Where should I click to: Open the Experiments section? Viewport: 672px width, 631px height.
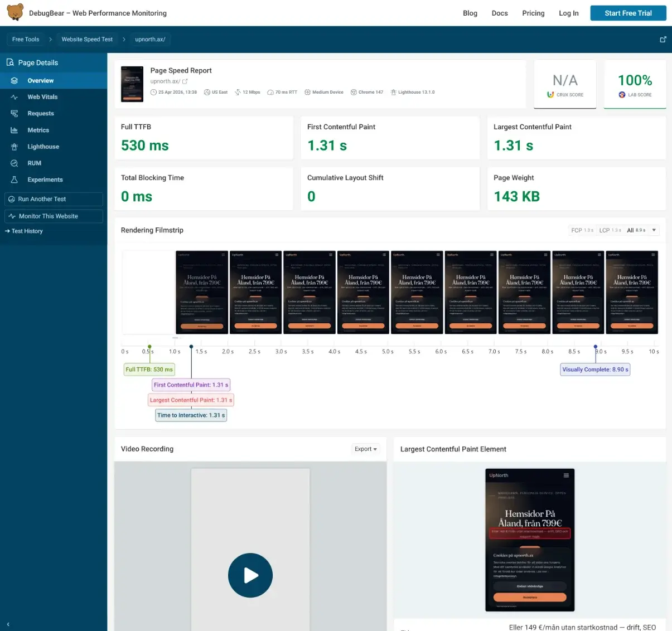coord(54,179)
